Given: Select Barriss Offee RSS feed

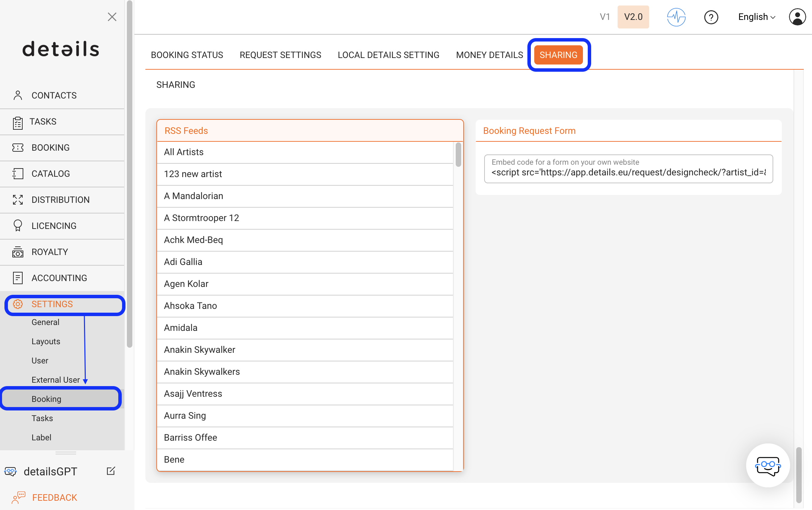Looking at the screenshot, I should [x=305, y=438].
